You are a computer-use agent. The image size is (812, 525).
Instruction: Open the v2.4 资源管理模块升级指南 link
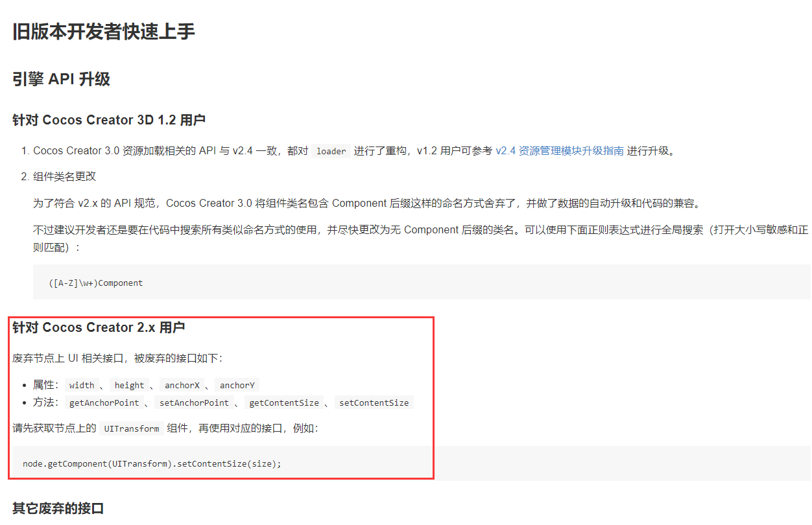(x=560, y=151)
